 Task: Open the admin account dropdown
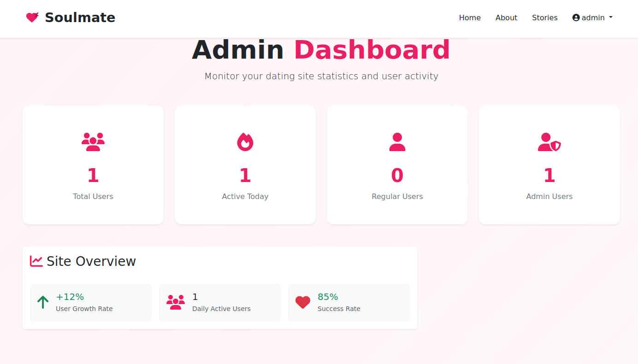pyautogui.click(x=593, y=18)
